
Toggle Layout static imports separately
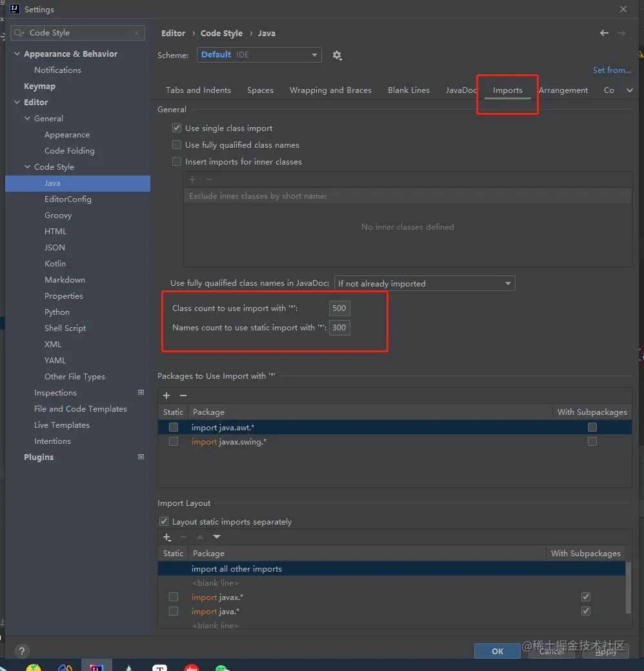163,521
